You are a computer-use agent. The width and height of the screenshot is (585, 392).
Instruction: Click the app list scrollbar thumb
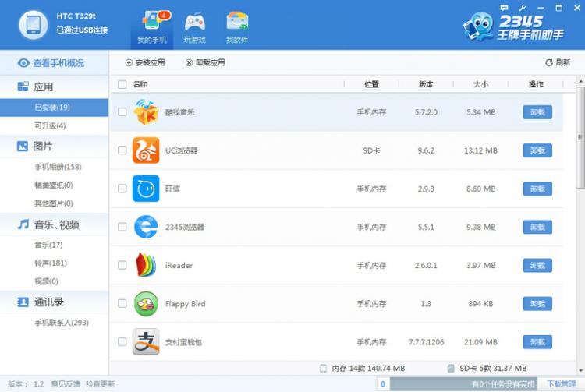click(x=580, y=137)
